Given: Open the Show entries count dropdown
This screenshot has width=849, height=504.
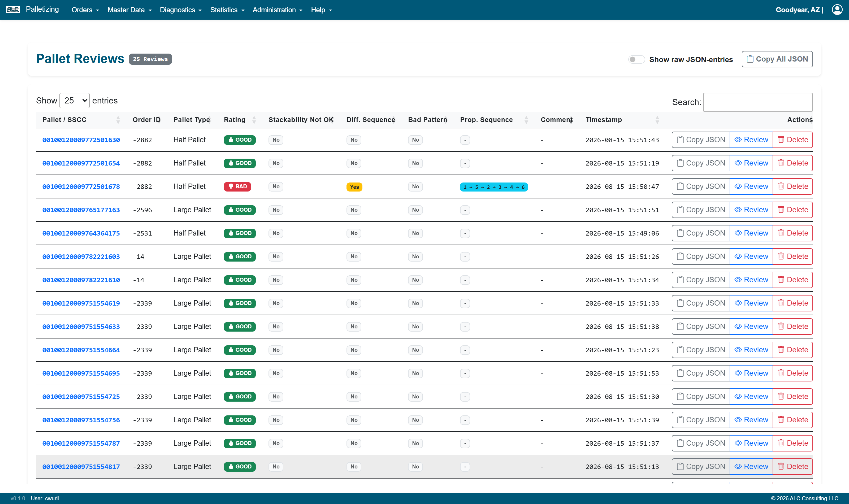Looking at the screenshot, I should click(x=74, y=101).
